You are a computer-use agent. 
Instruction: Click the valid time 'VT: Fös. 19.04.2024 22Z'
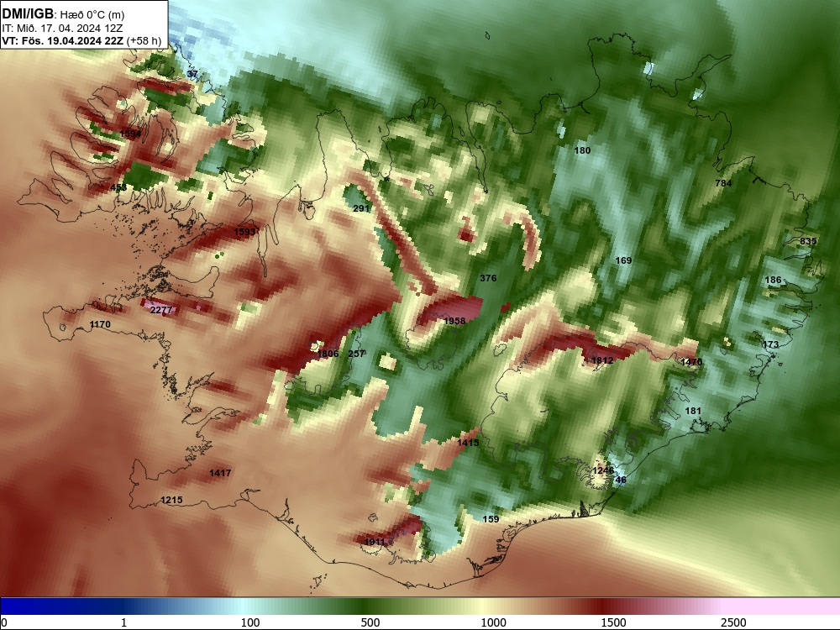coord(63,40)
